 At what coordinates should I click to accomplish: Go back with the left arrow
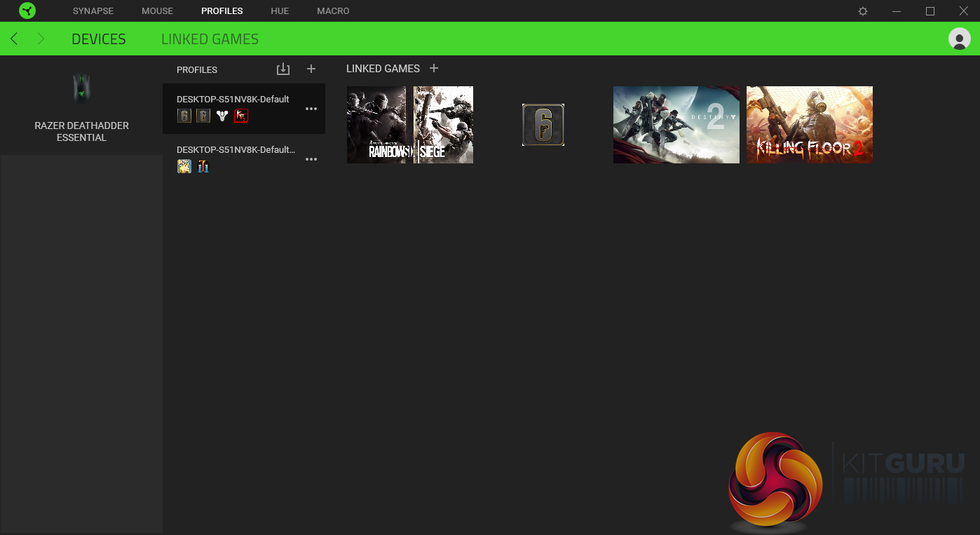[x=14, y=39]
